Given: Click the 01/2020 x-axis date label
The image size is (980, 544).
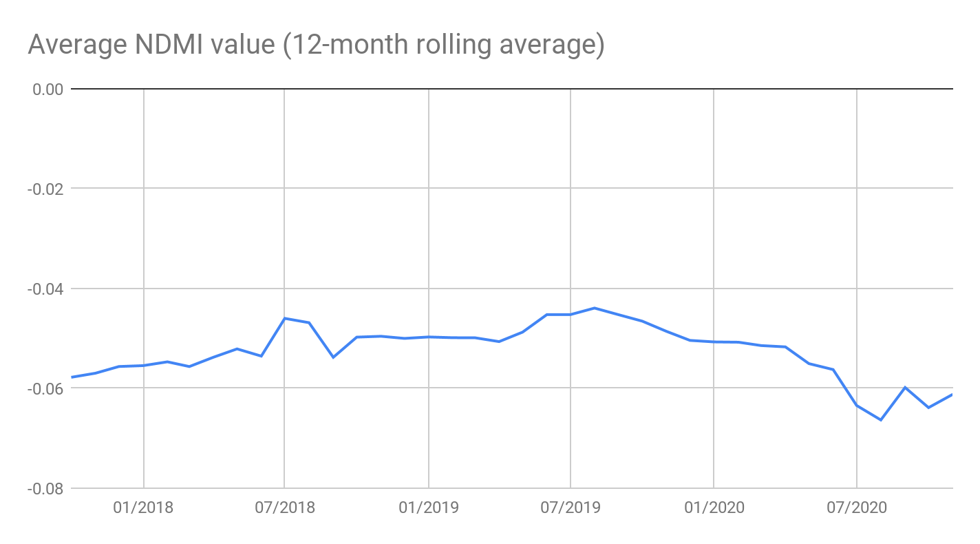Looking at the screenshot, I should 714,508.
